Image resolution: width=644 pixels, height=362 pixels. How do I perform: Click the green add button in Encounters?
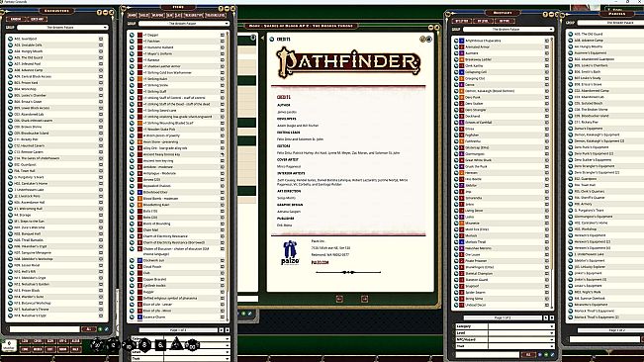point(100,329)
